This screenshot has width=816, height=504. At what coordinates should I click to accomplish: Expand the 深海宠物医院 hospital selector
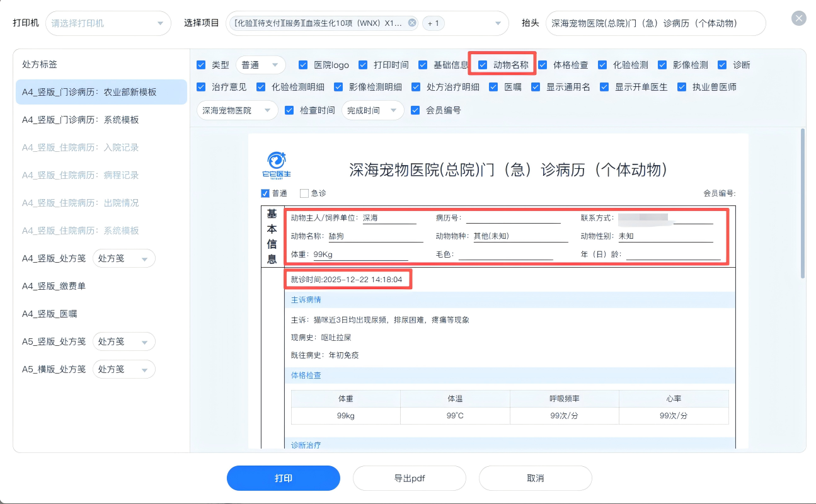(x=237, y=110)
